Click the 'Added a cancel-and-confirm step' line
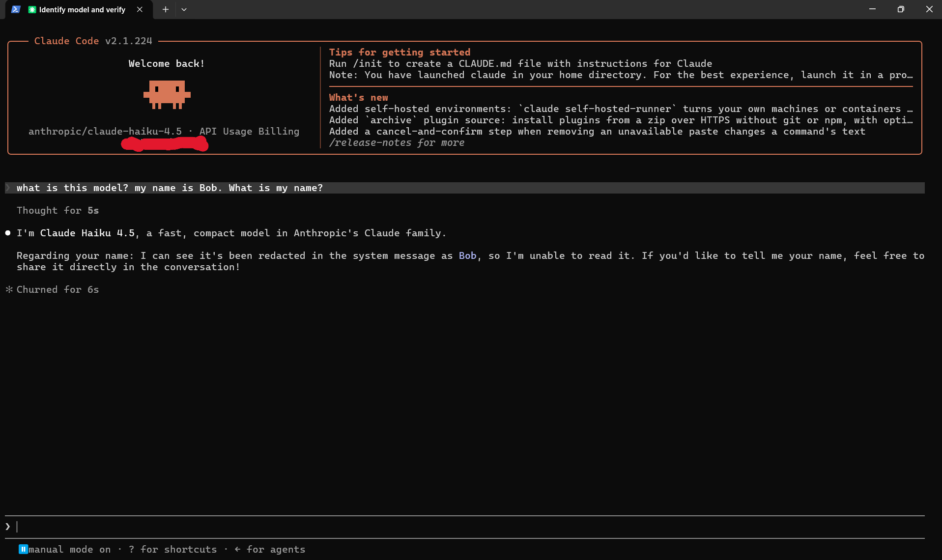Viewport: 942px width, 560px height. pyautogui.click(x=597, y=131)
